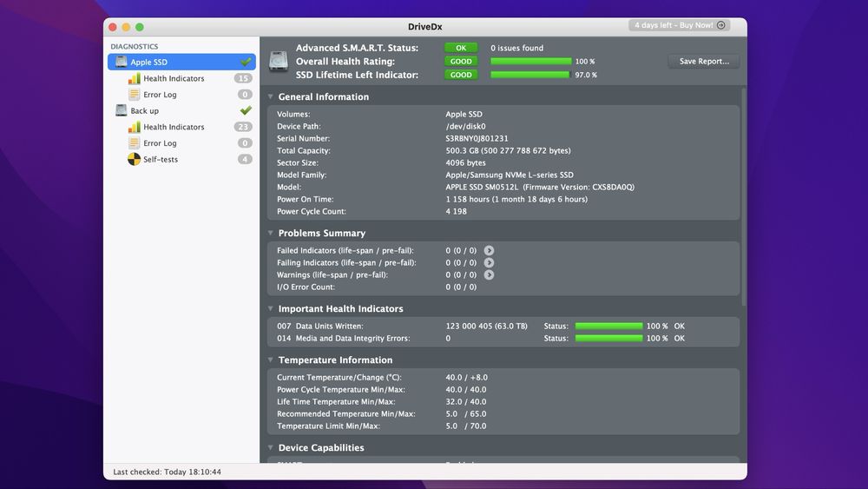This screenshot has height=489, width=868.
Task: Click the Apple SSD drive icon in sidebar
Action: (x=121, y=62)
